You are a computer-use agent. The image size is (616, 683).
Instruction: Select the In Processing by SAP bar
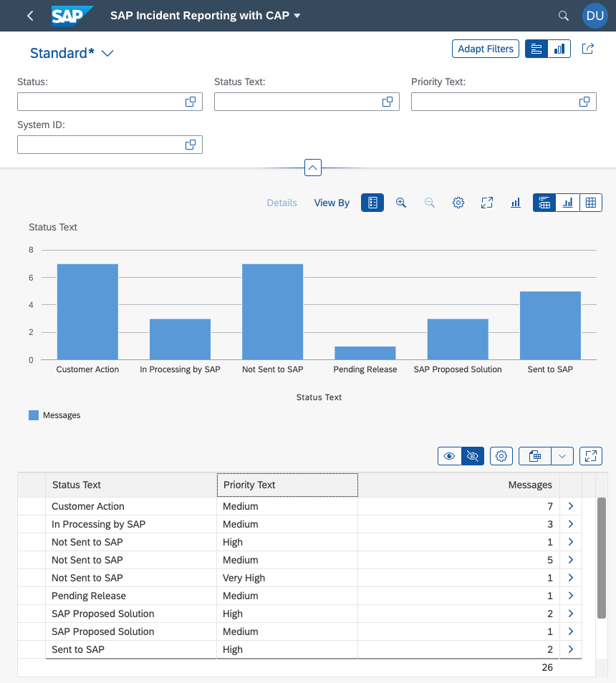click(180, 339)
